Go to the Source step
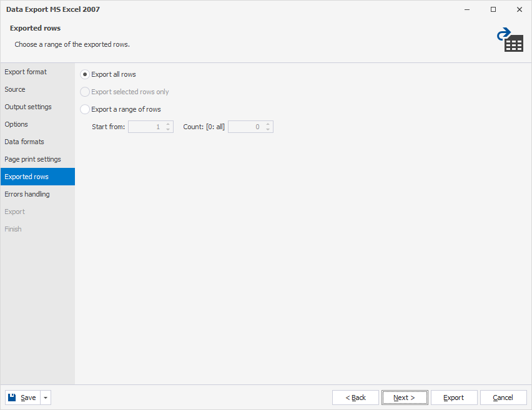Viewport: 532px width, 410px height. point(37,89)
